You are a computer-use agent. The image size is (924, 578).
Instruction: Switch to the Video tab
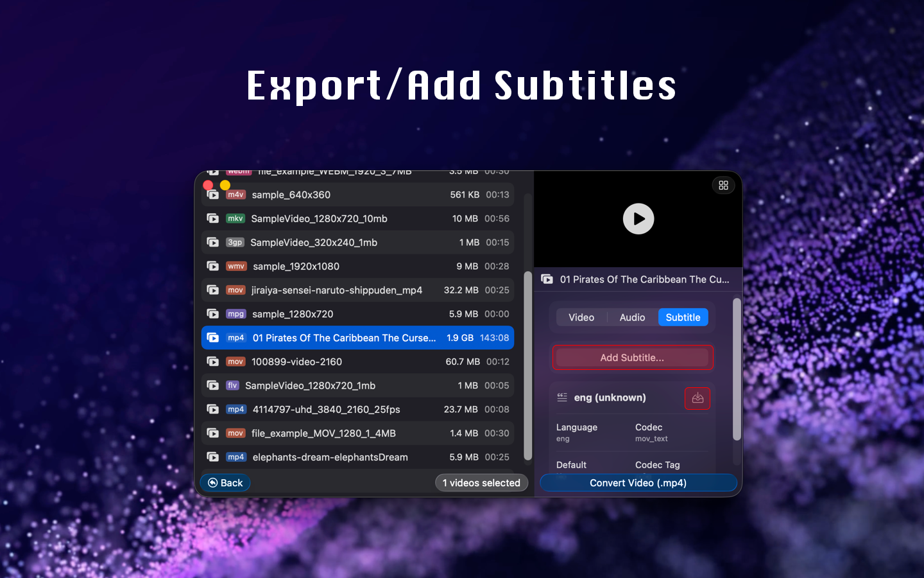point(581,317)
